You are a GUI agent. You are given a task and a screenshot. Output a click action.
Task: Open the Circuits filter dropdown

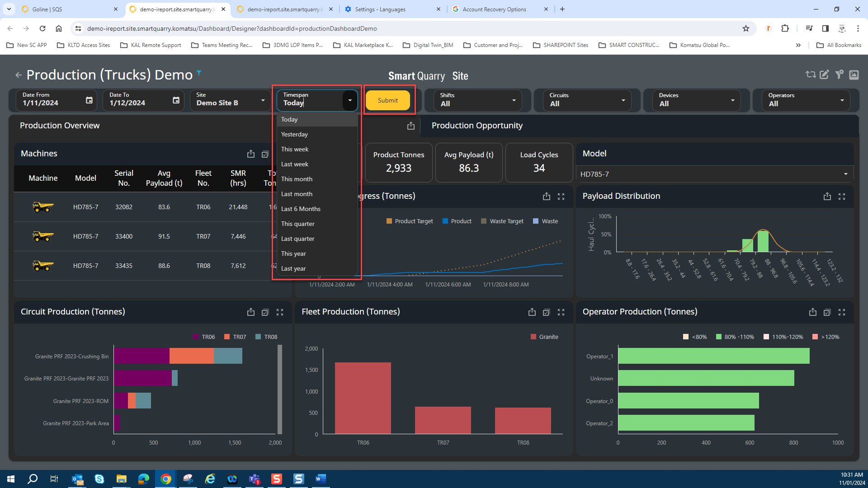[x=588, y=100]
